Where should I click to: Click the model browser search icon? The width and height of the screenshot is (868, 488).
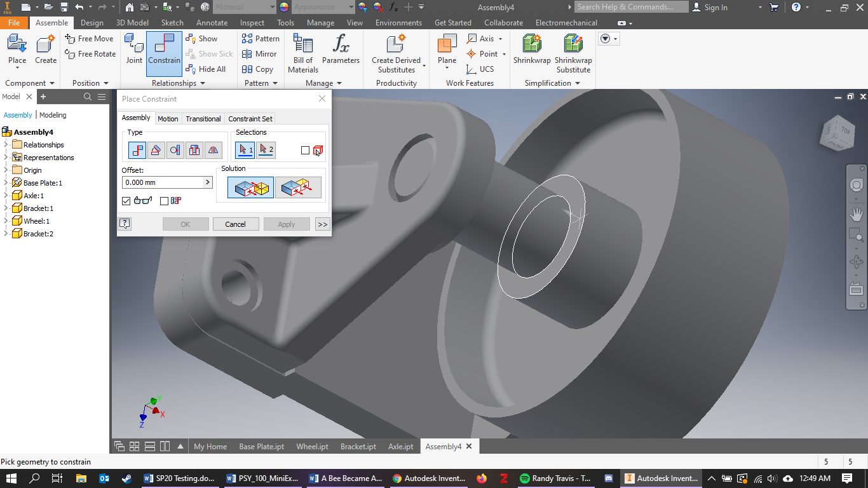[x=88, y=97]
